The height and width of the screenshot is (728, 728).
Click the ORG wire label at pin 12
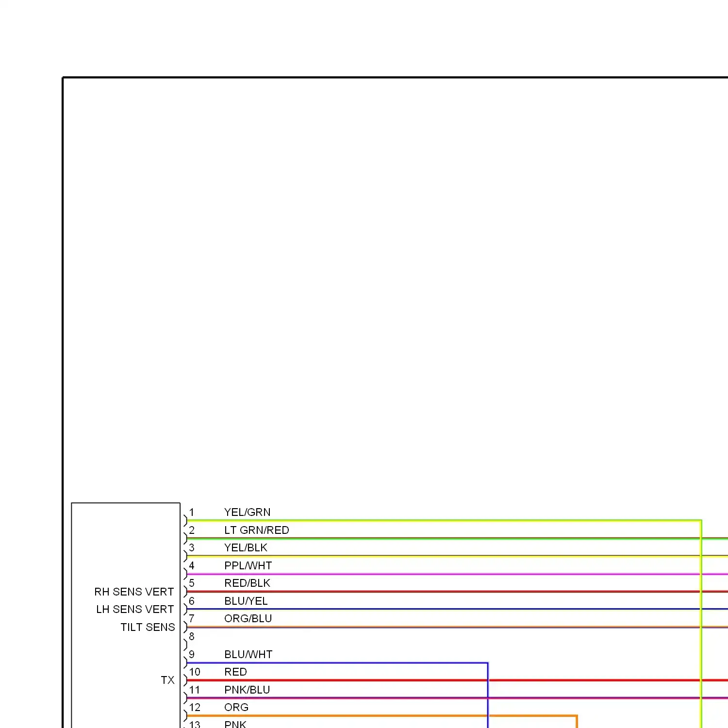pos(236,707)
